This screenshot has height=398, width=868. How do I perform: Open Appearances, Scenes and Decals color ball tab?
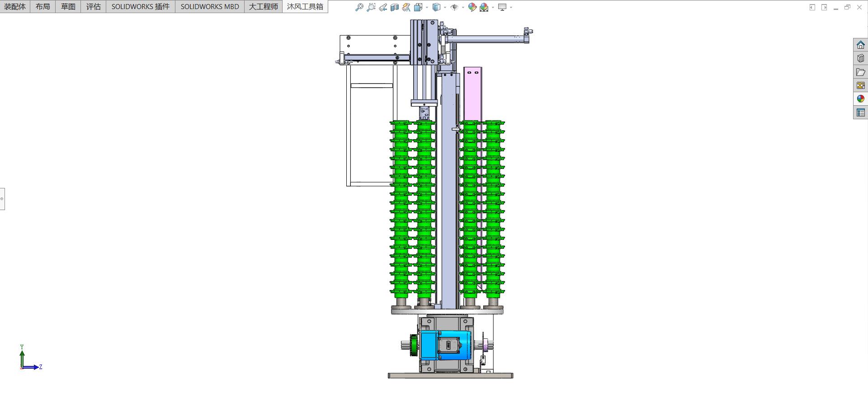click(x=861, y=99)
